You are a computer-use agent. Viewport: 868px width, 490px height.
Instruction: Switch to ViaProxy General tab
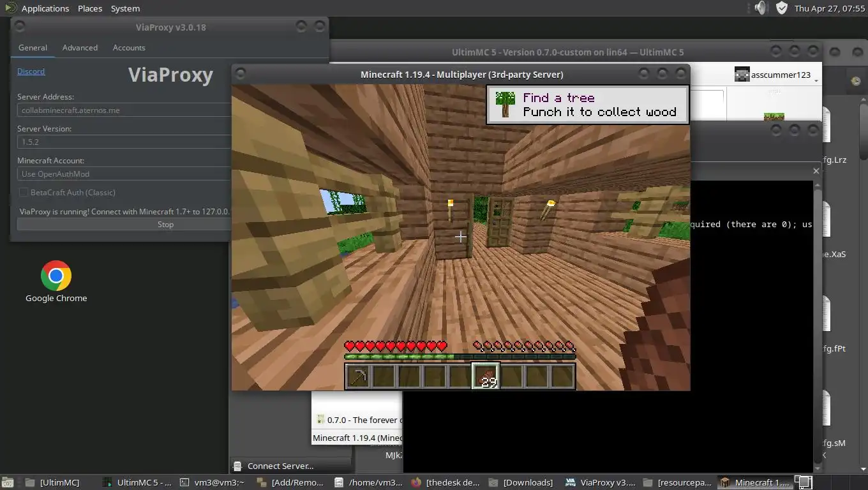[33, 47]
